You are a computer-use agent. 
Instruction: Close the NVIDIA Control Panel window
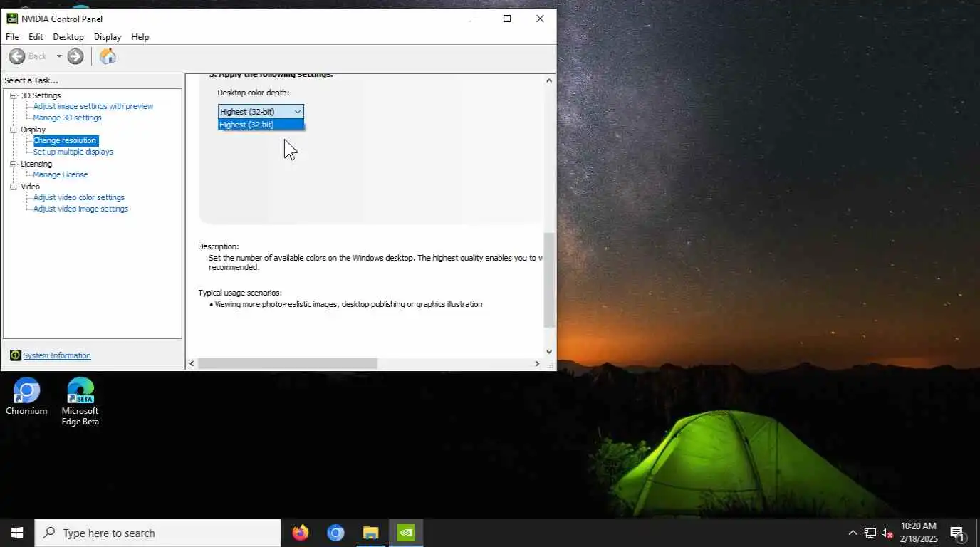540,19
